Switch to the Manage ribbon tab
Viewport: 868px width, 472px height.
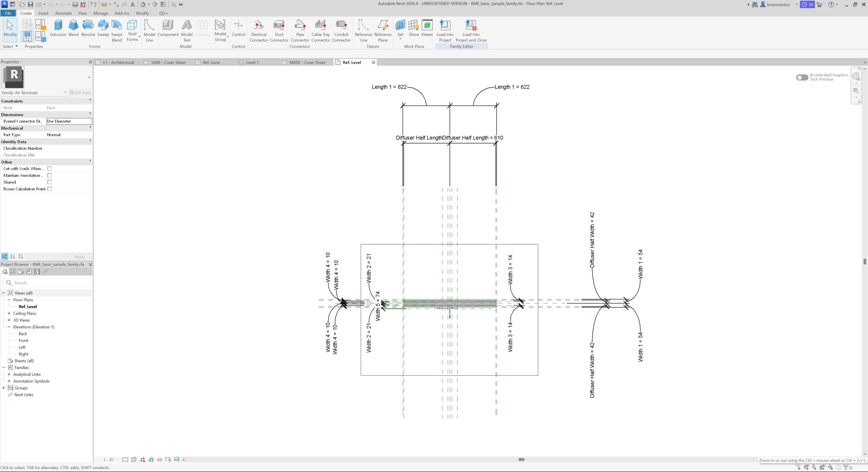point(101,13)
